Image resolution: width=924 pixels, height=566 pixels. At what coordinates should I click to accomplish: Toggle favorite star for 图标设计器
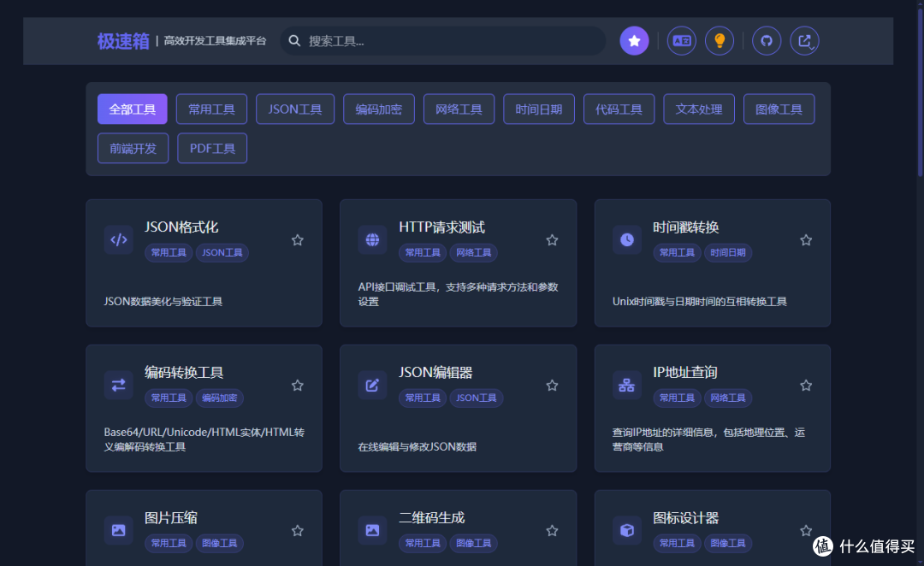tap(806, 531)
